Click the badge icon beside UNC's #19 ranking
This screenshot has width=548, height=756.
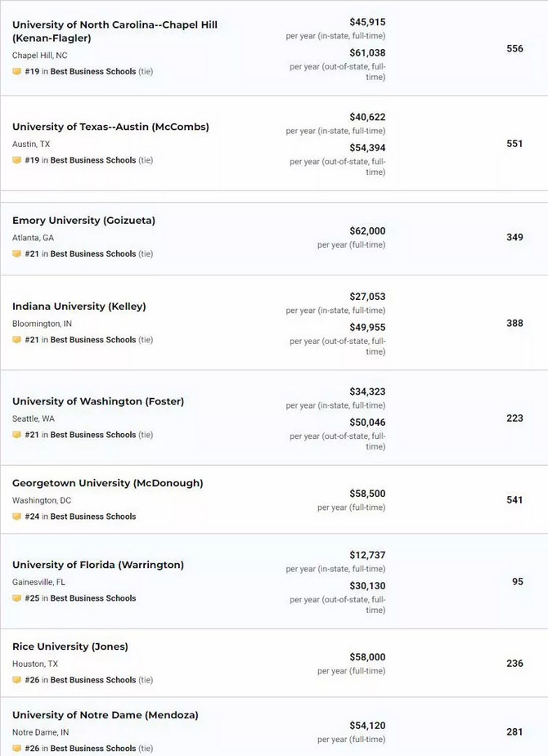tap(17, 71)
